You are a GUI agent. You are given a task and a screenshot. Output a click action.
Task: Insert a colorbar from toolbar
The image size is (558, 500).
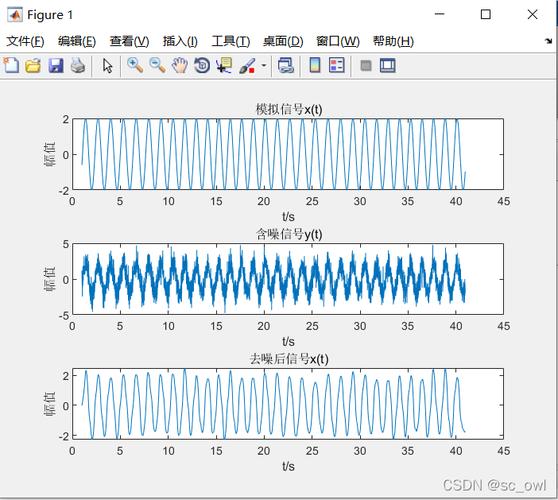315,65
